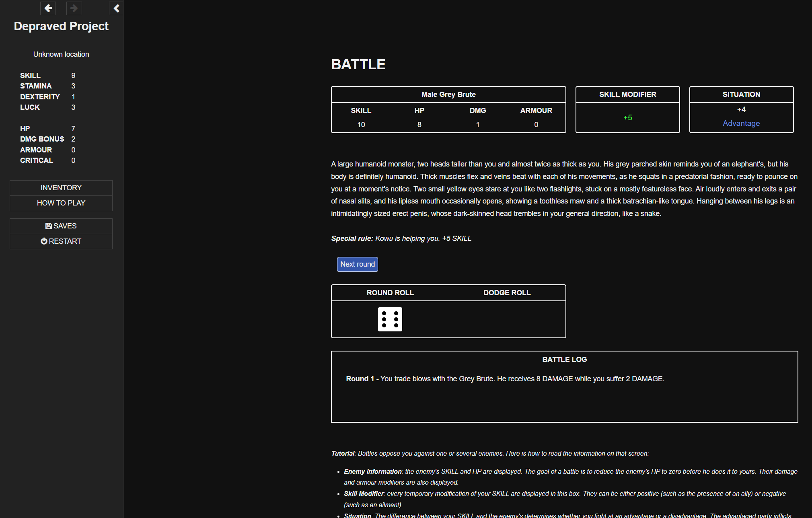Viewport: 812px width, 518px height.
Task: Click the power RESTART icon
Action: coord(44,241)
